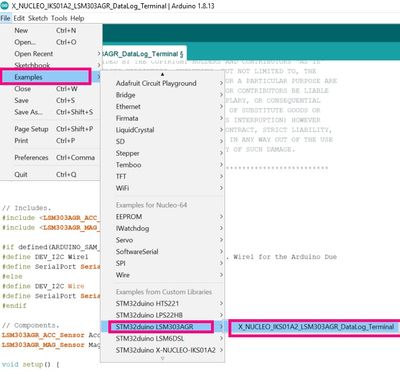Expand the Stepper examples submenu
The height and width of the screenshot is (371, 400).
[x=163, y=153]
